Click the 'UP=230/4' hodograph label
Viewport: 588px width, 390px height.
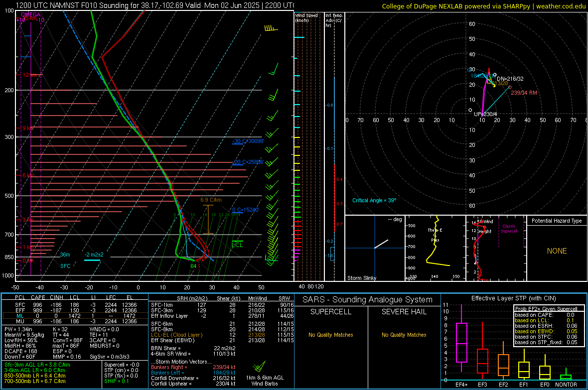[485, 114]
